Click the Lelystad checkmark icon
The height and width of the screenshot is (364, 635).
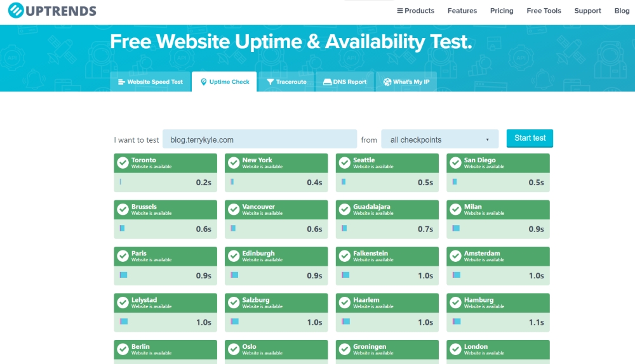coord(123,303)
